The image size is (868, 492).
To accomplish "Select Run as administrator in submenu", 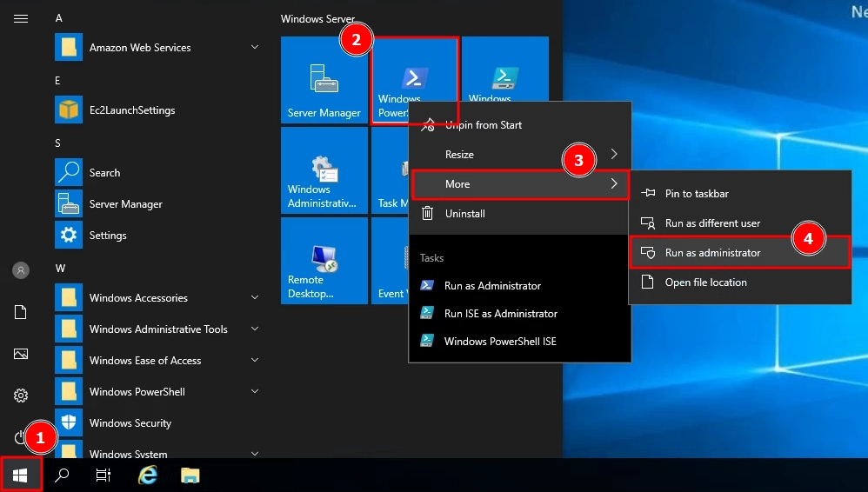I will coord(712,253).
